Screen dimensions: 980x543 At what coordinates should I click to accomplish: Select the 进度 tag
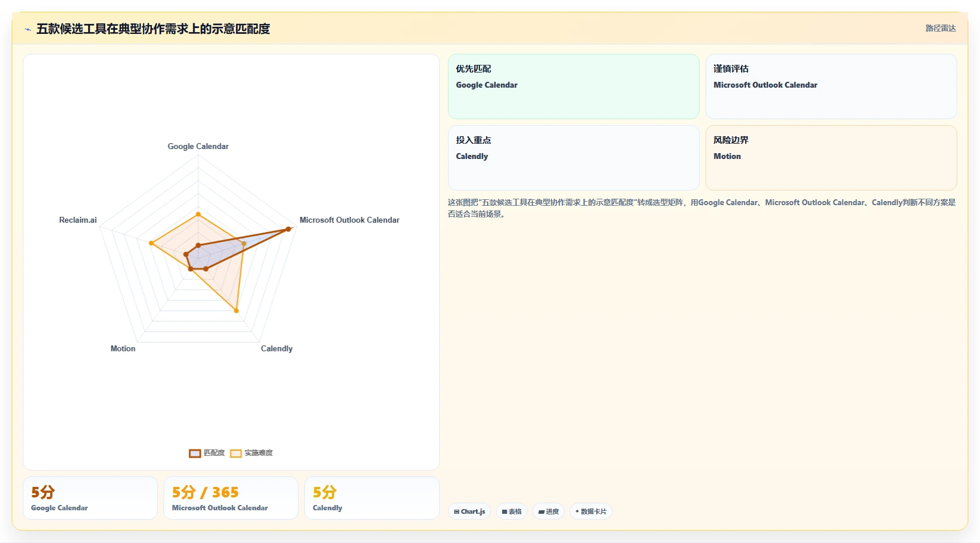[x=548, y=511]
